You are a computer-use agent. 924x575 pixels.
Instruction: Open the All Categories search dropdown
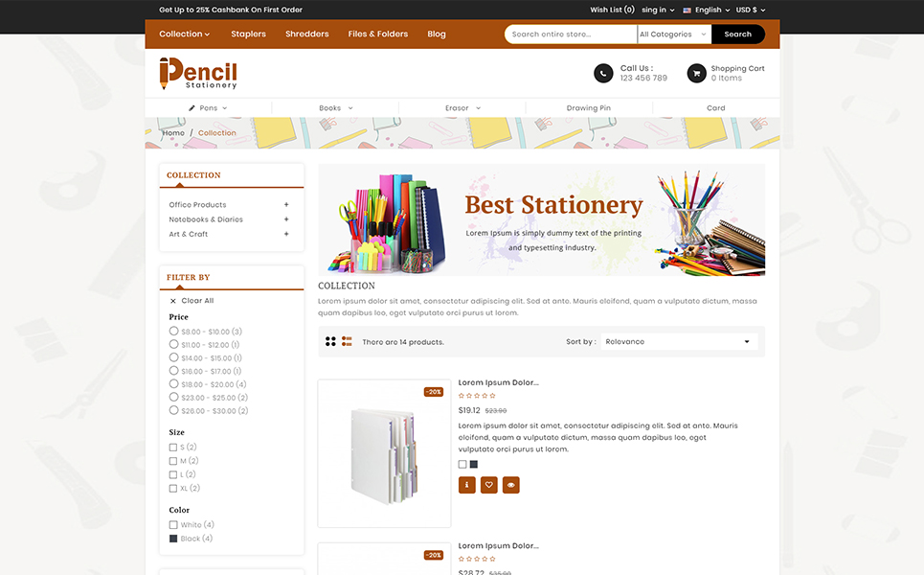674,34
